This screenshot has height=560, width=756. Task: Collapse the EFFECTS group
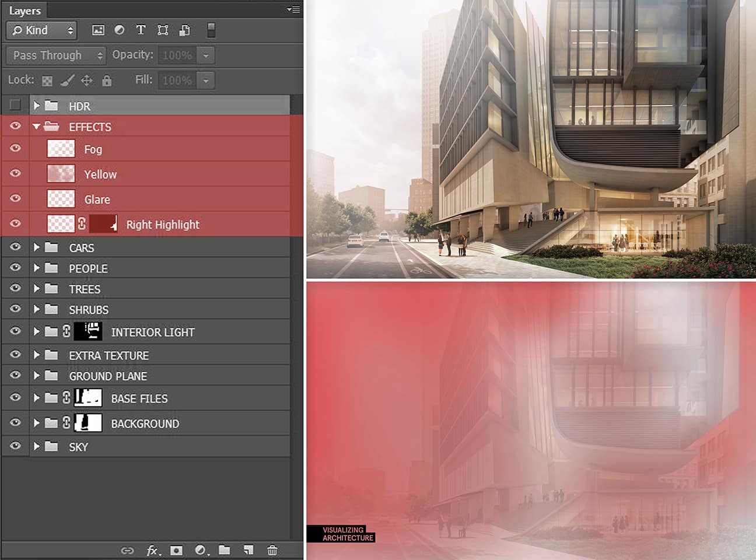click(37, 126)
